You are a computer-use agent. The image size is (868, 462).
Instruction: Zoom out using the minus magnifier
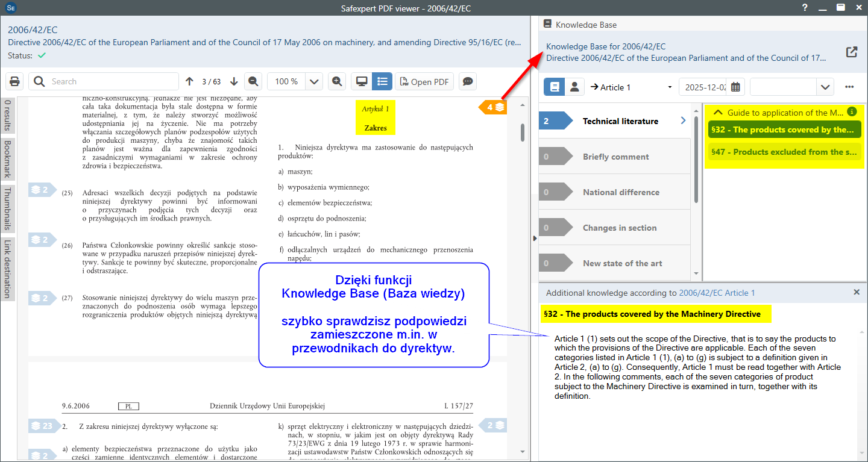[x=253, y=81]
